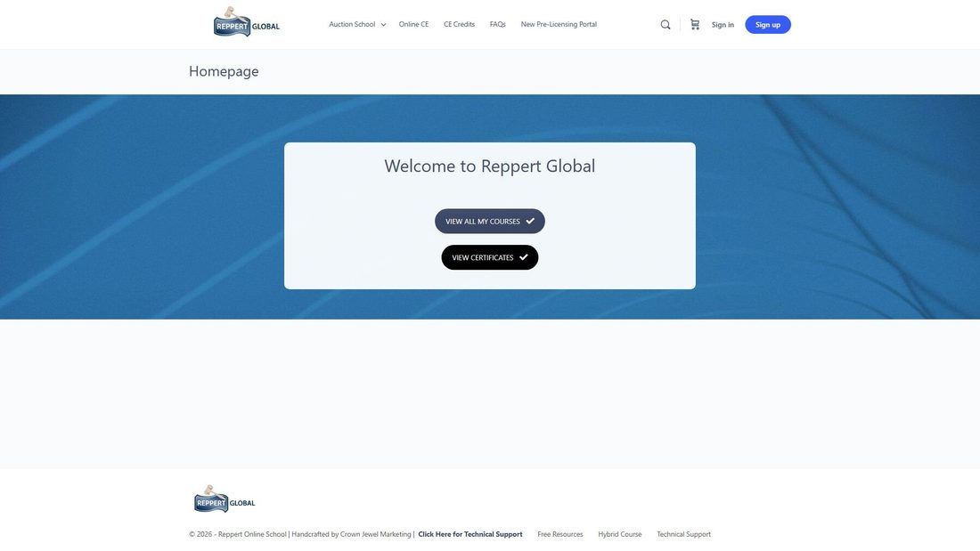Open Free Resources footer link
This screenshot has height=551, width=980.
[560, 534]
